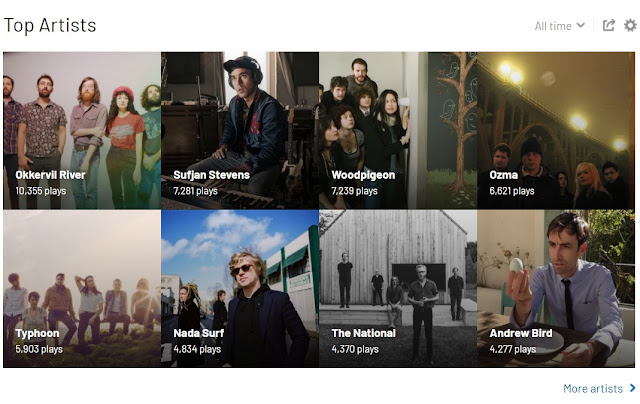The image size is (640, 404).
Task: Click the Sufjan Stevens name link
Action: [211, 175]
